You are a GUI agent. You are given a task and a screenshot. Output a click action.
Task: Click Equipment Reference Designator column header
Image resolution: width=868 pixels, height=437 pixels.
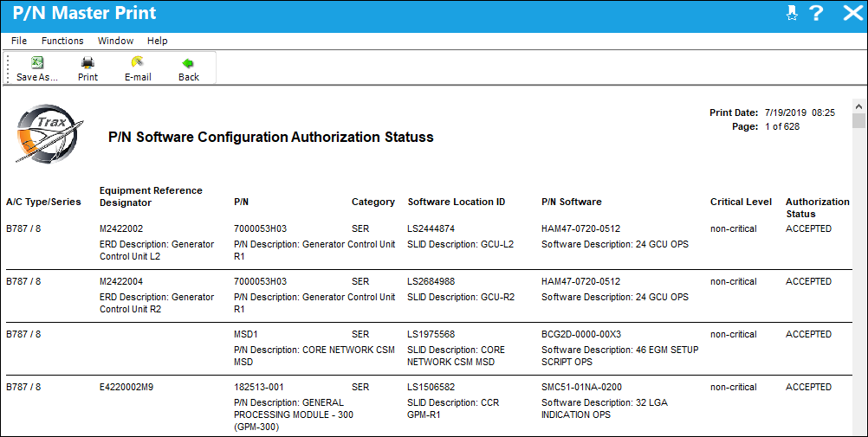pos(151,196)
